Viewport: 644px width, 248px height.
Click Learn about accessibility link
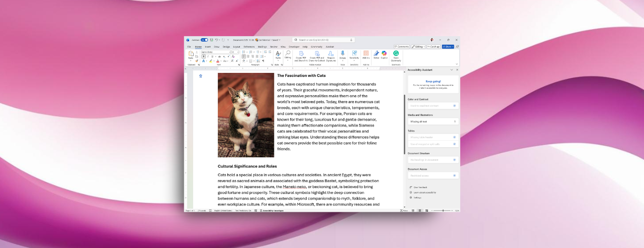tap(423, 192)
